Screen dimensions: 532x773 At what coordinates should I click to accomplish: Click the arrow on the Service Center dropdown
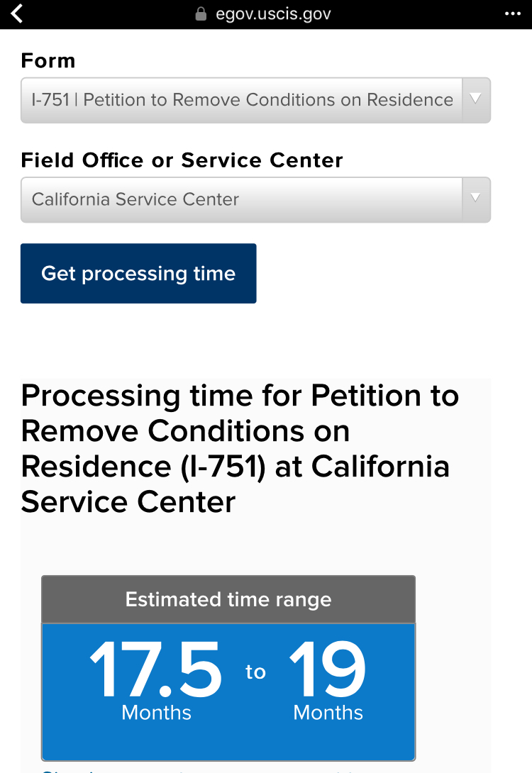[476, 199]
